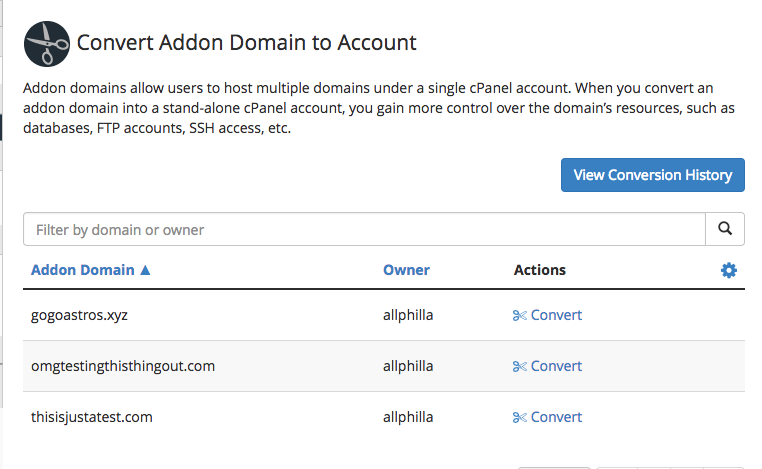Screen dimensions: 762x469
Task: Focus the Filter by domain or owner field
Action: pos(364,229)
